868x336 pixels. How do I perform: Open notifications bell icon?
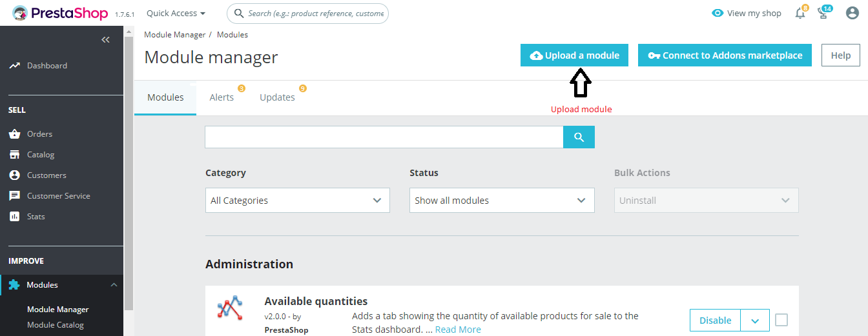coord(800,14)
